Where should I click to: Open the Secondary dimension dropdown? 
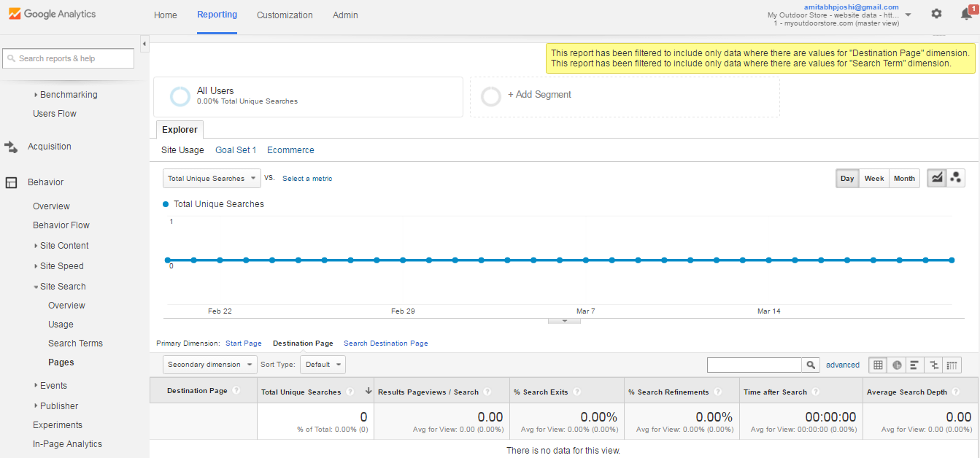[x=210, y=365]
